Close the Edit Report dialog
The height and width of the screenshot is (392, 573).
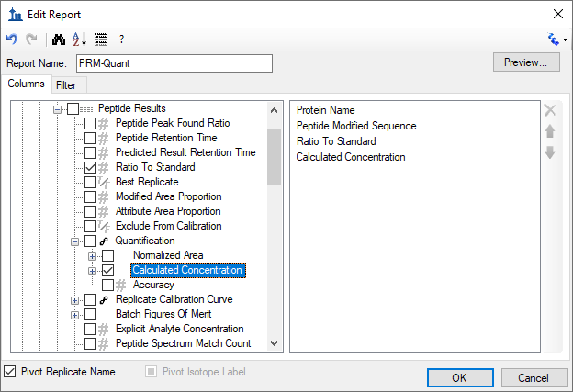coord(558,15)
